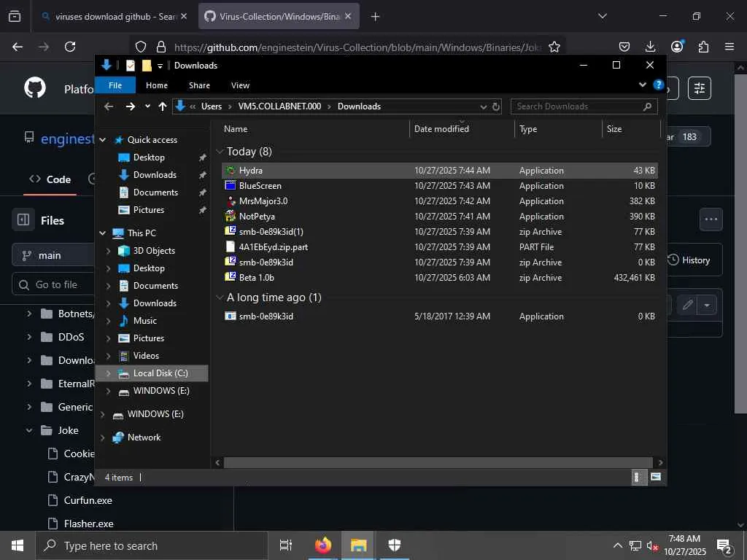Open the Share ribbon tab

tap(199, 85)
